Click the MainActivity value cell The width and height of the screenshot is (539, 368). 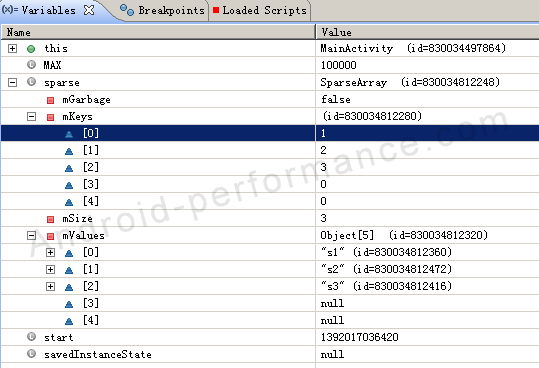427,48
